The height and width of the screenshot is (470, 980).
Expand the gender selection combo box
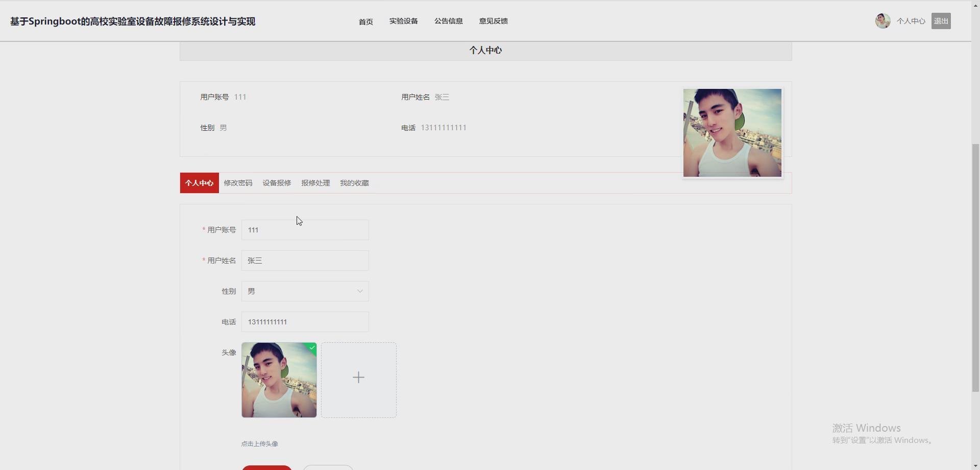[x=305, y=291]
